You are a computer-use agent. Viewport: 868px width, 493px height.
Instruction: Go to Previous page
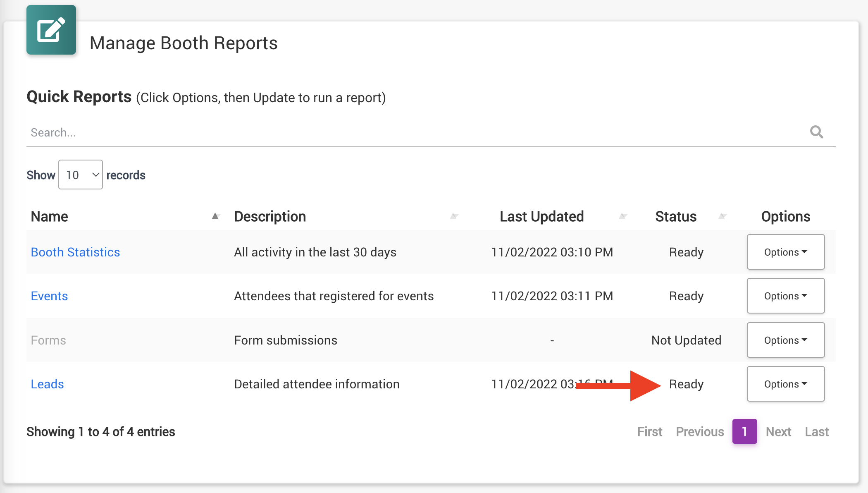pyautogui.click(x=700, y=431)
